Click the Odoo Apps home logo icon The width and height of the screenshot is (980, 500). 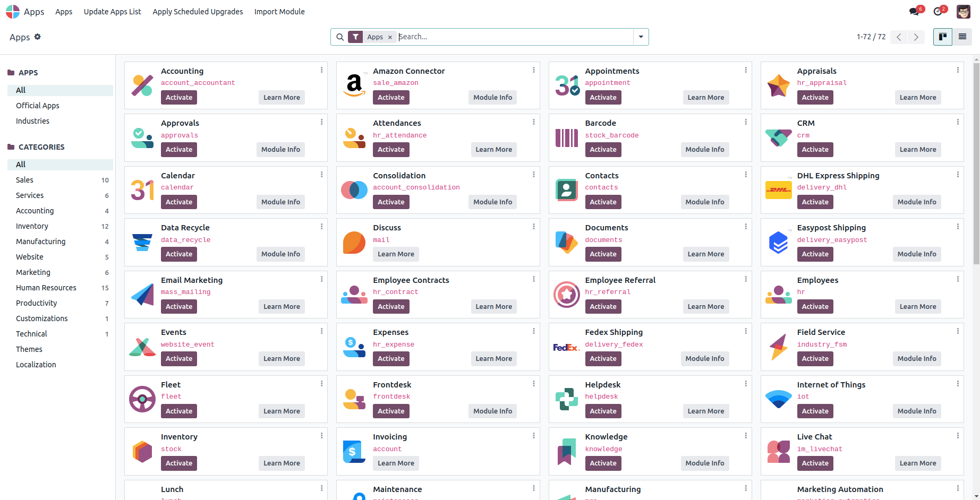(13, 12)
